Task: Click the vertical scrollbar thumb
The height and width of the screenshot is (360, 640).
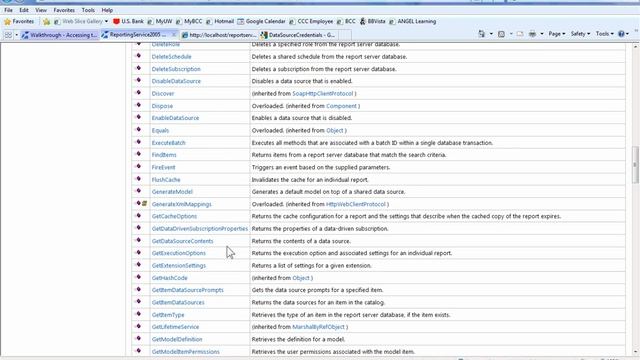Action: (x=635, y=164)
